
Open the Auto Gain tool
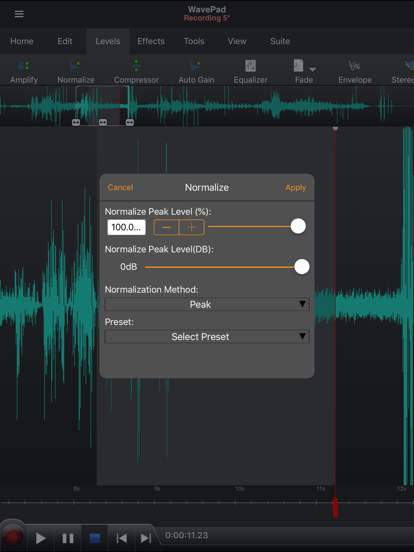(x=196, y=72)
